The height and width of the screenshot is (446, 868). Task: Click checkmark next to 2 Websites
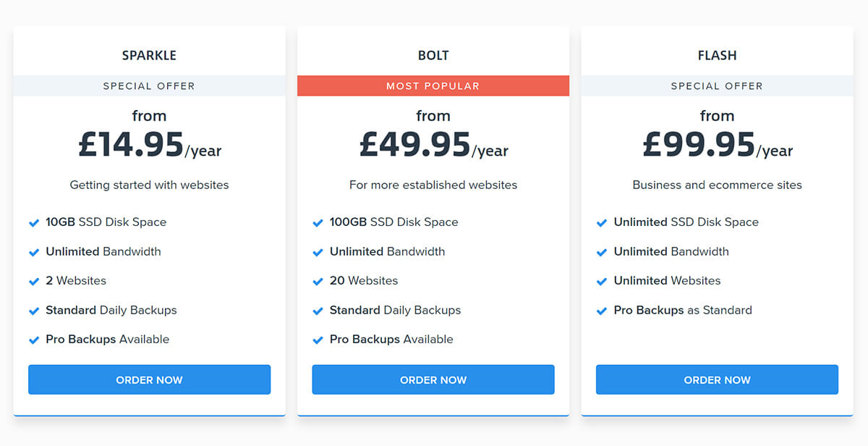pos(33,282)
